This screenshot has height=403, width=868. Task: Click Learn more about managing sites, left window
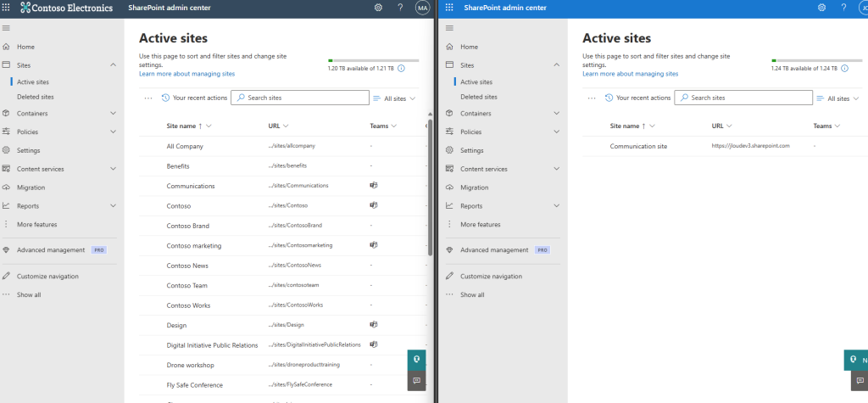coord(186,74)
